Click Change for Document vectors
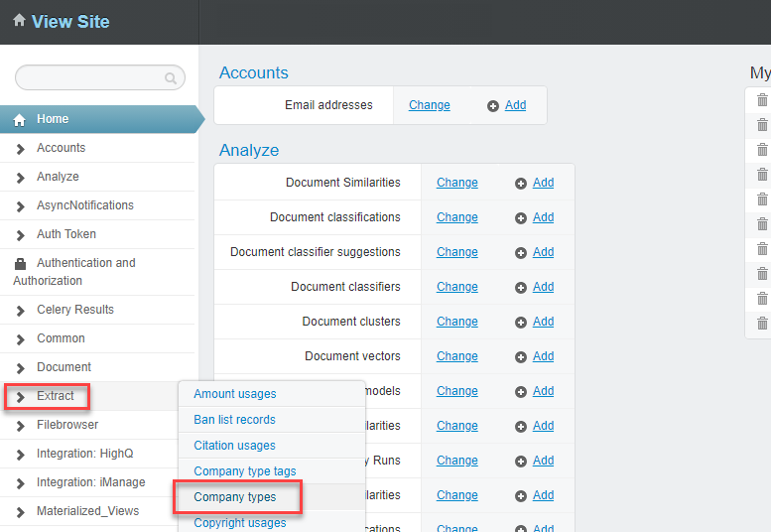This screenshot has width=771, height=532. coord(456,356)
